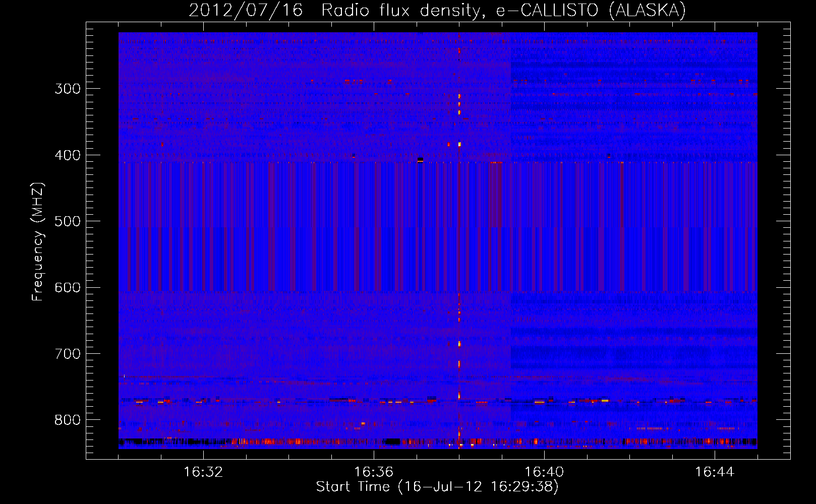
Task: Click the 16:44 time tick label
Action: [x=715, y=472]
